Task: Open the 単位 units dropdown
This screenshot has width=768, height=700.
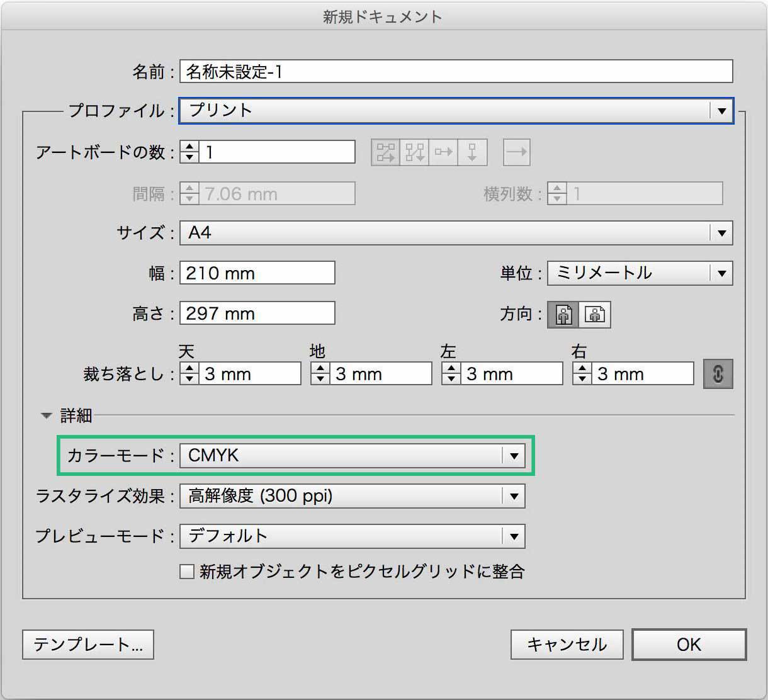Action: (x=721, y=273)
